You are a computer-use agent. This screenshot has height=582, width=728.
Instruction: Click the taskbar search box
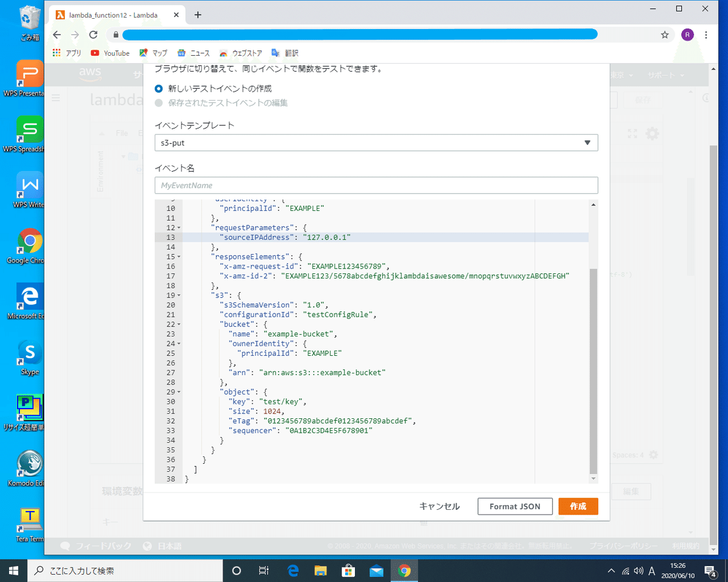[x=126, y=570]
